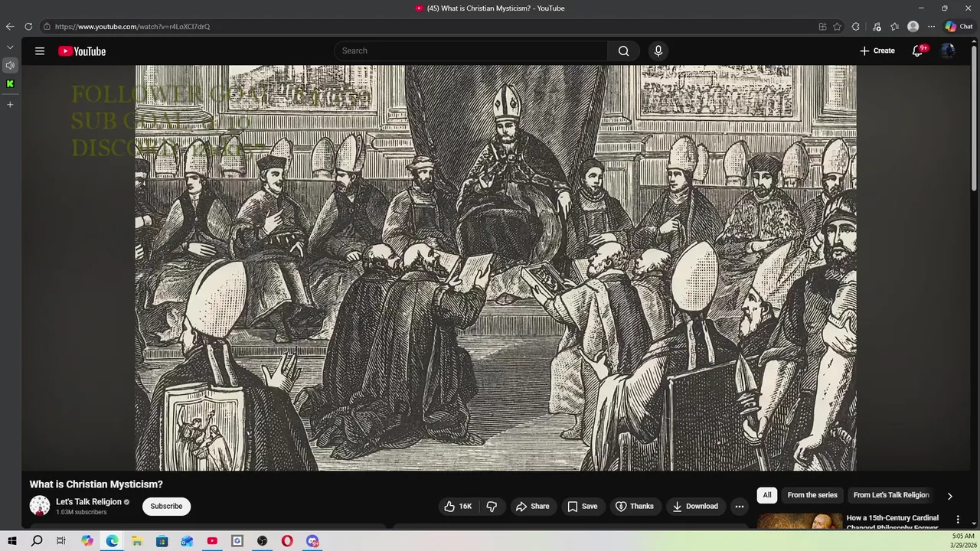Open browser Extensions puzzle icon
980x551 pixels.
(x=856, y=27)
